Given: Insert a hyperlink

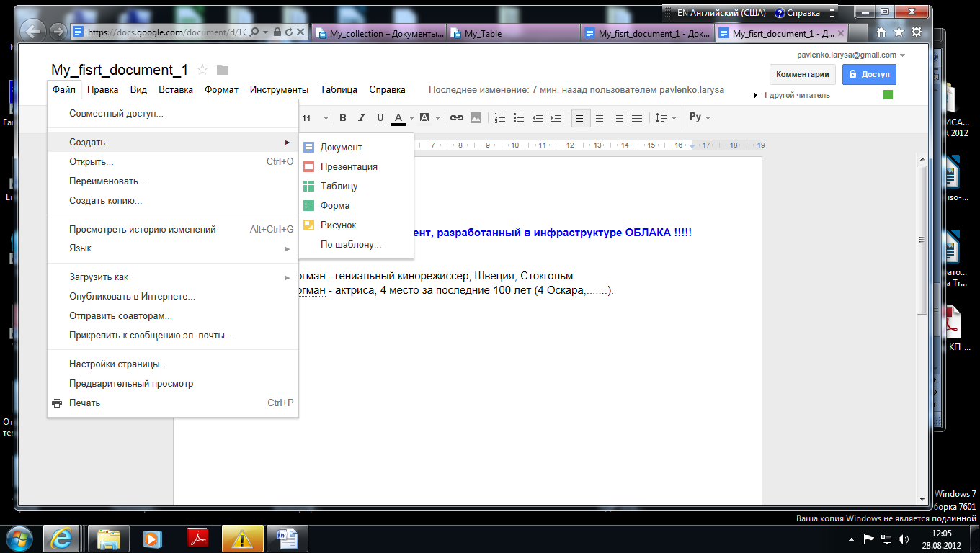Looking at the screenshot, I should pyautogui.click(x=457, y=117).
